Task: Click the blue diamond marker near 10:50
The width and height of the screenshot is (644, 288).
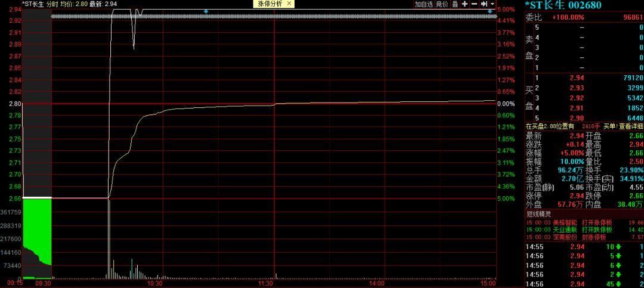Action: coord(206,11)
